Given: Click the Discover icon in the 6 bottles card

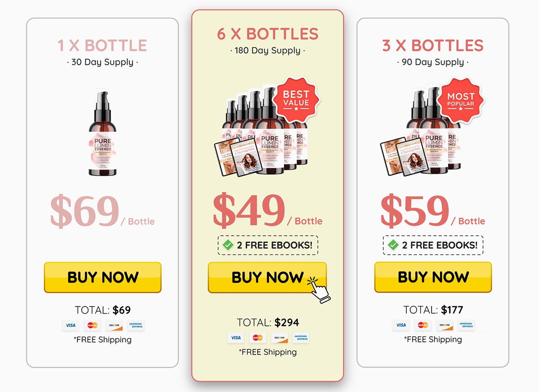Looking at the screenshot, I should point(279,338).
